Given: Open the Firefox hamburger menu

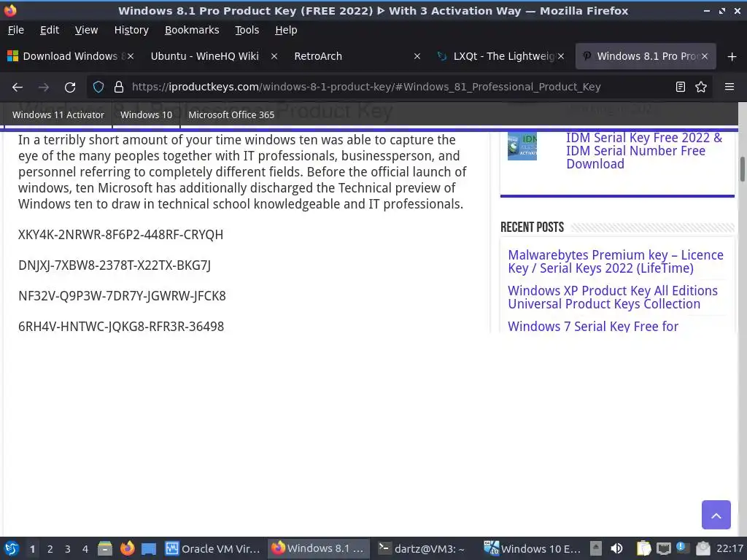Looking at the screenshot, I should pyautogui.click(x=729, y=87).
